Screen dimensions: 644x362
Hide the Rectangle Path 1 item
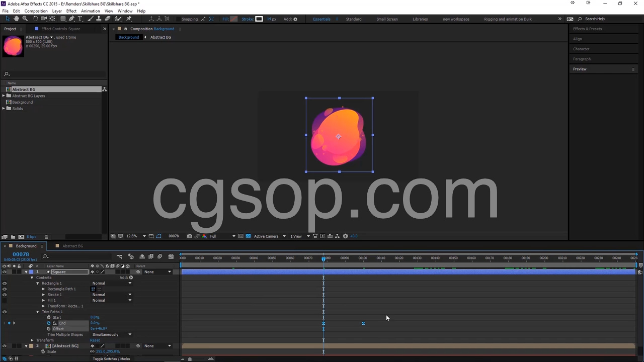tap(5, 289)
